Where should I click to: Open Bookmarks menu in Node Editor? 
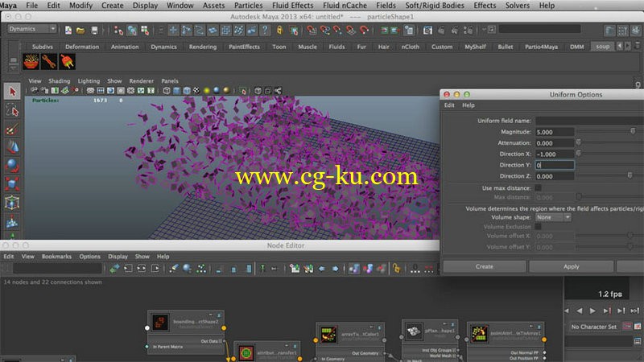(x=56, y=257)
